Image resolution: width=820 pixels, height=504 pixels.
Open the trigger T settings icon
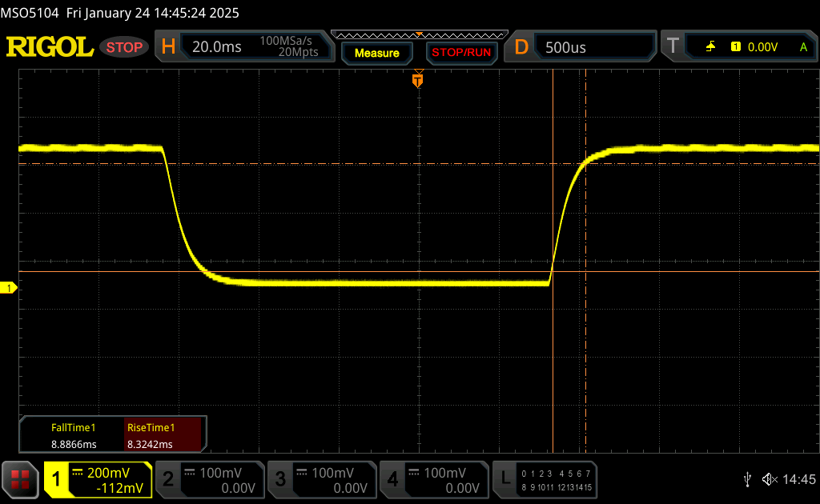[x=673, y=46]
